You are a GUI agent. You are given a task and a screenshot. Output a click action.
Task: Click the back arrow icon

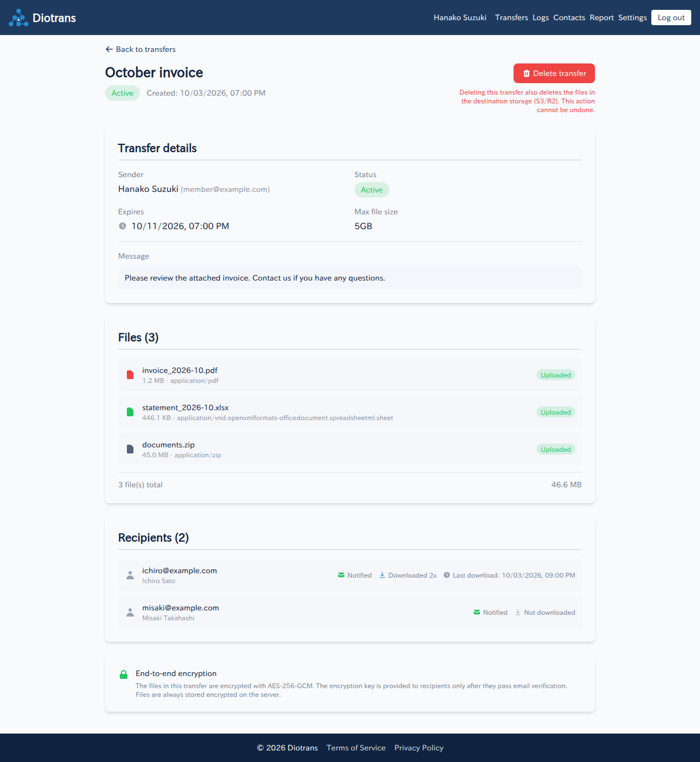109,49
